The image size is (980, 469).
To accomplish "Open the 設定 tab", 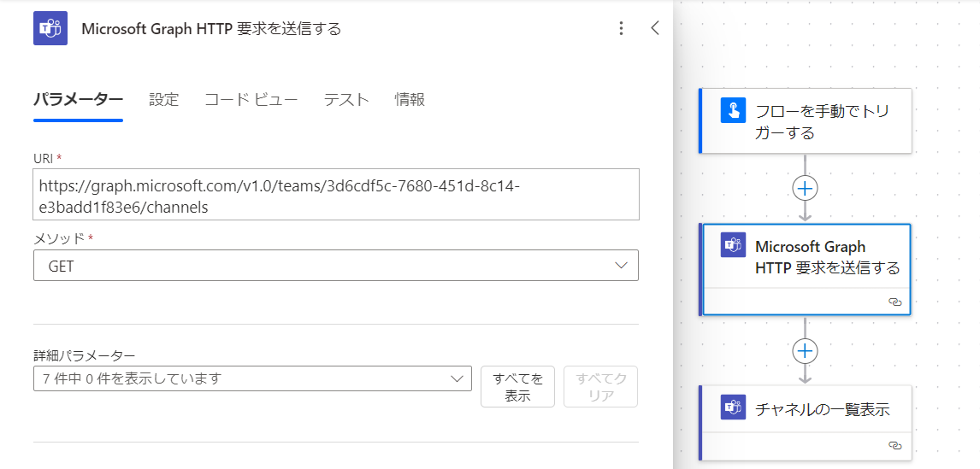I will [163, 99].
